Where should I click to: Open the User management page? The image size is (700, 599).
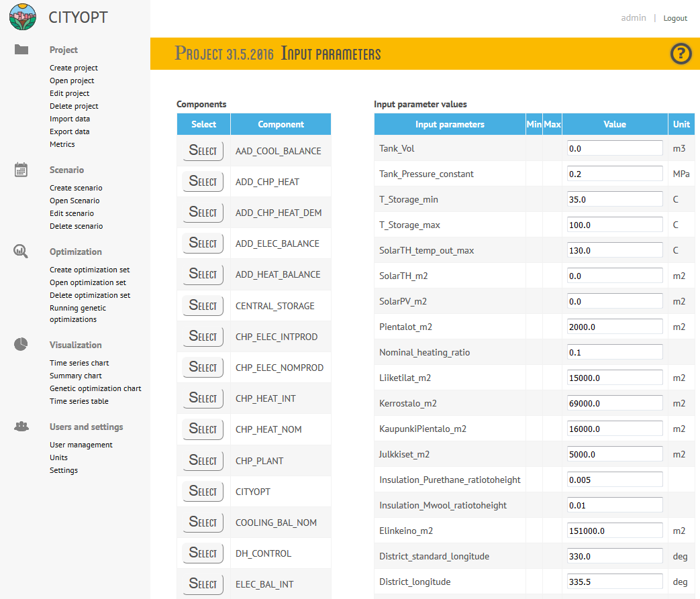pyautogui.click(x=81, y=445)
